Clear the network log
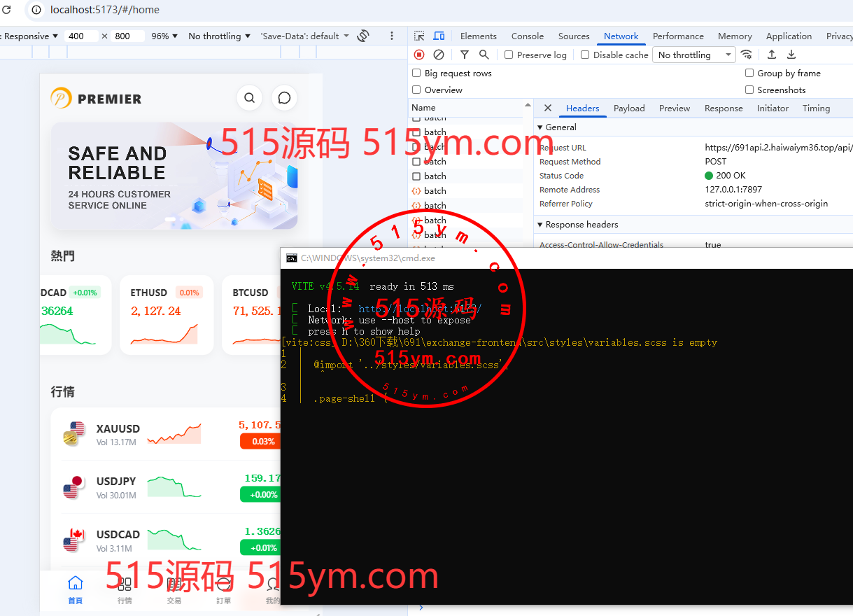Screen dimensions: 853x616 (439, 55)
